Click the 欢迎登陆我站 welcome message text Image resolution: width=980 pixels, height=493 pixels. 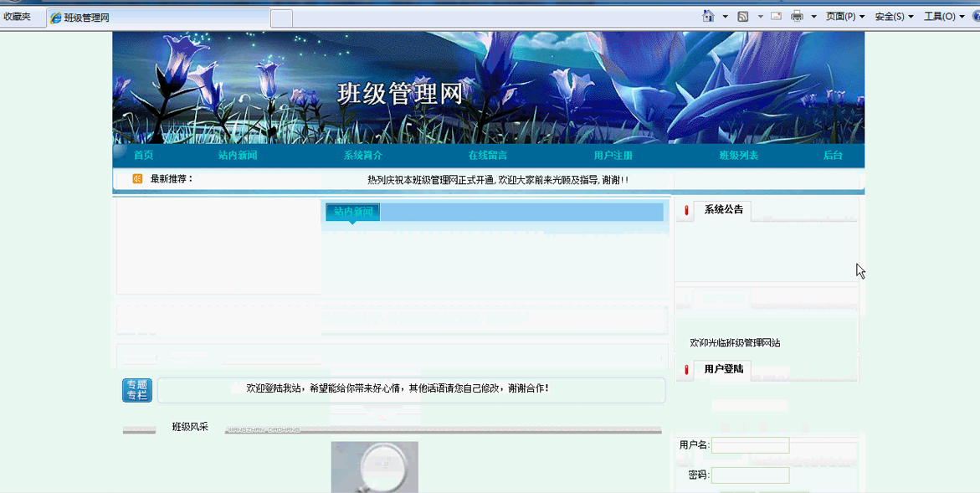(398, 388)
